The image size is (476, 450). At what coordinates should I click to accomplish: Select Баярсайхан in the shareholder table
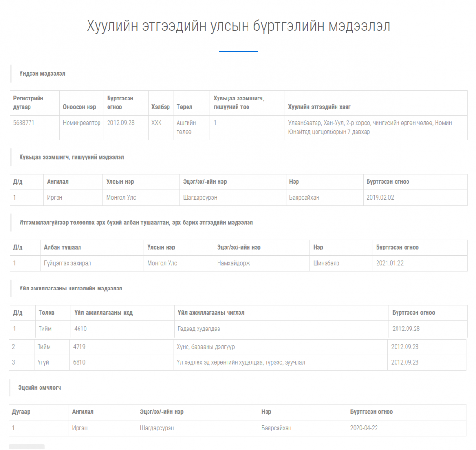coord(304,197)
